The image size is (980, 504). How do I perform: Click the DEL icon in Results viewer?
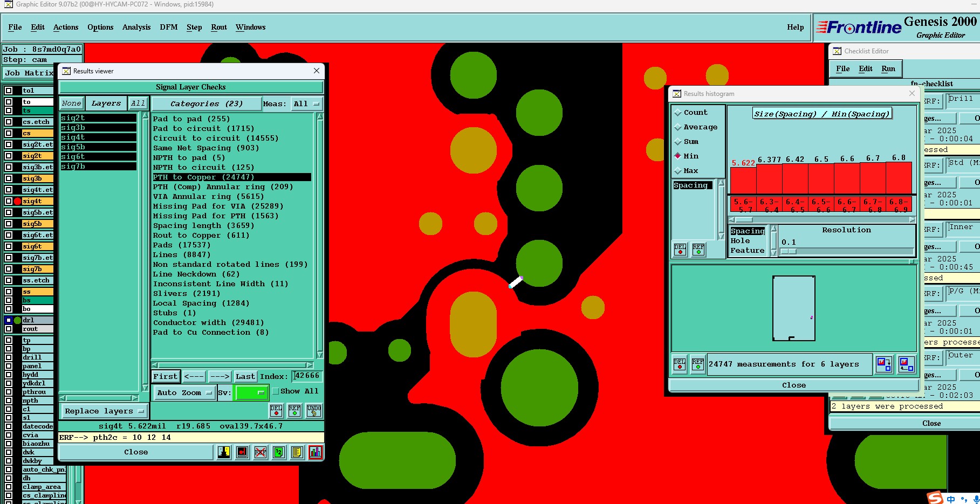[x=276, y=411]
